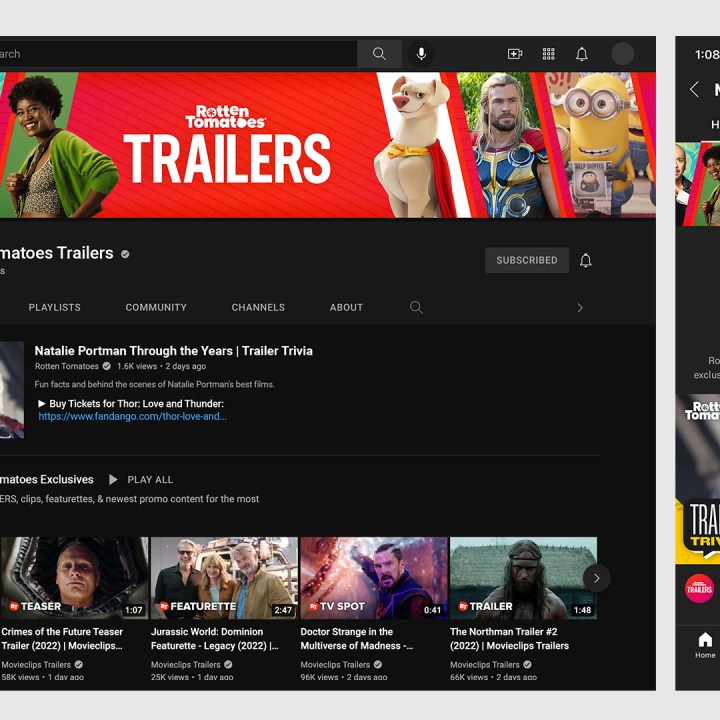Tap the Home icon in mobile bottom bar
The height and width of the screenshot is (720, 720).
coord(705,644)
